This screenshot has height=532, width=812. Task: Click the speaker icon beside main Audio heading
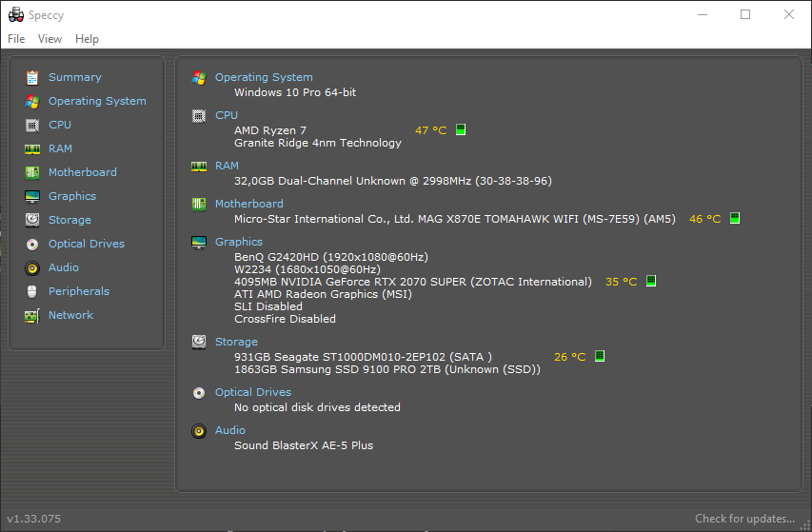[x=199, y=431]
